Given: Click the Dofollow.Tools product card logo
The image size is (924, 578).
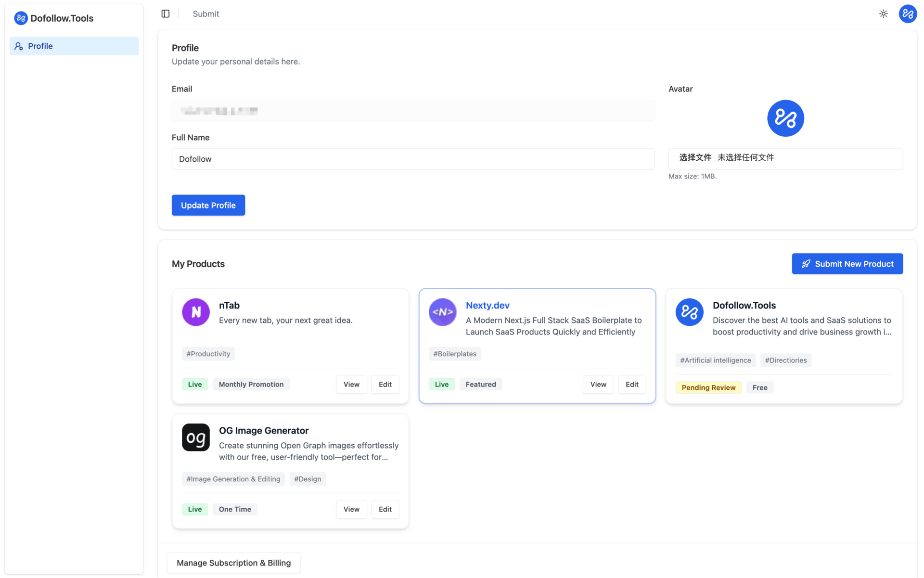Looking at the screenshot, I should click(x=689, y=312).
